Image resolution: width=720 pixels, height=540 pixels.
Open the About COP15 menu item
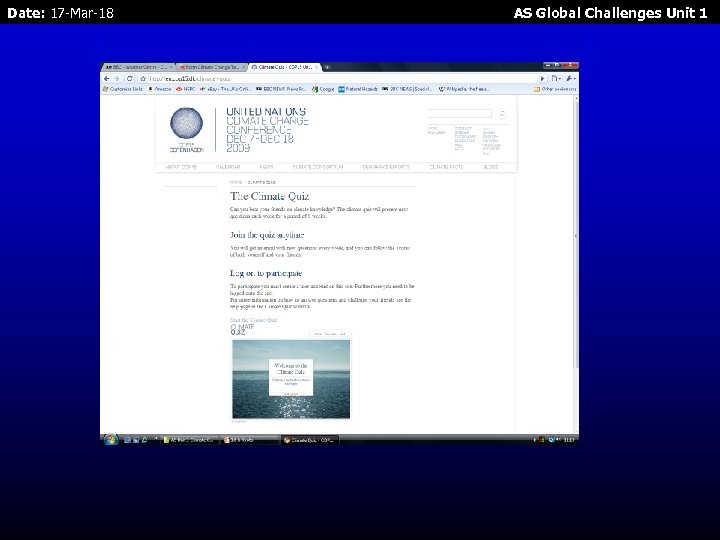point(181,167)
